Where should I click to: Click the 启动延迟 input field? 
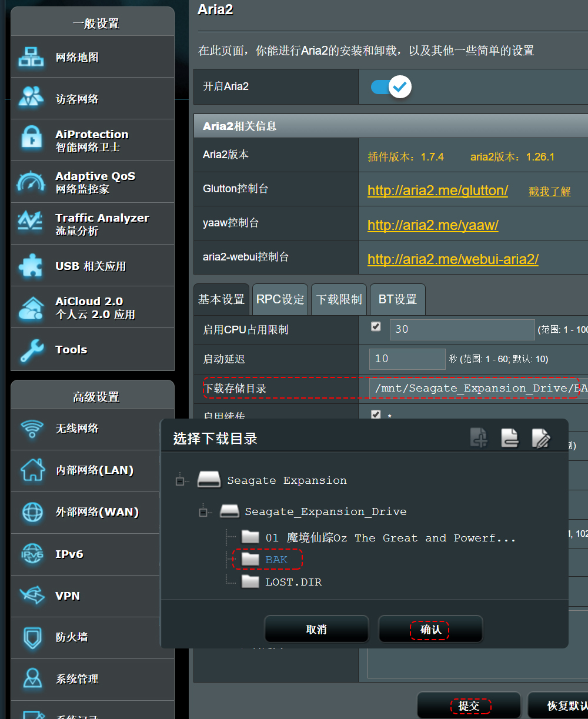[407, 359]
